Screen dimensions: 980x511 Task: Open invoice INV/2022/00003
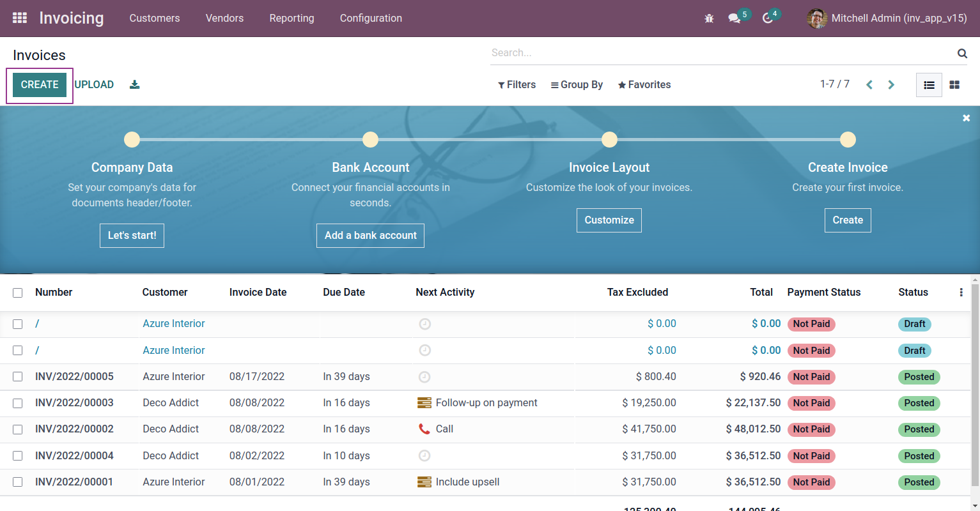click(74, 403)
